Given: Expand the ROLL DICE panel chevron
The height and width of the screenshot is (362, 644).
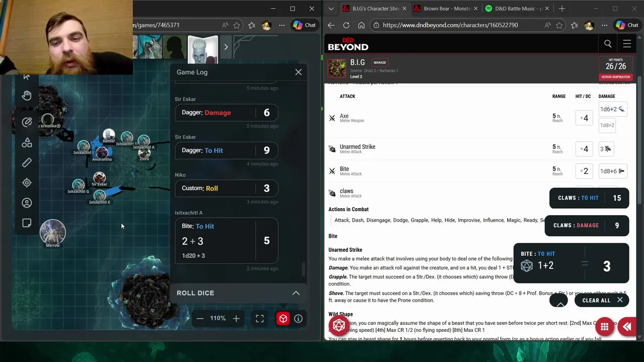Looking at the screenshot, I should (x=296, y=293).
